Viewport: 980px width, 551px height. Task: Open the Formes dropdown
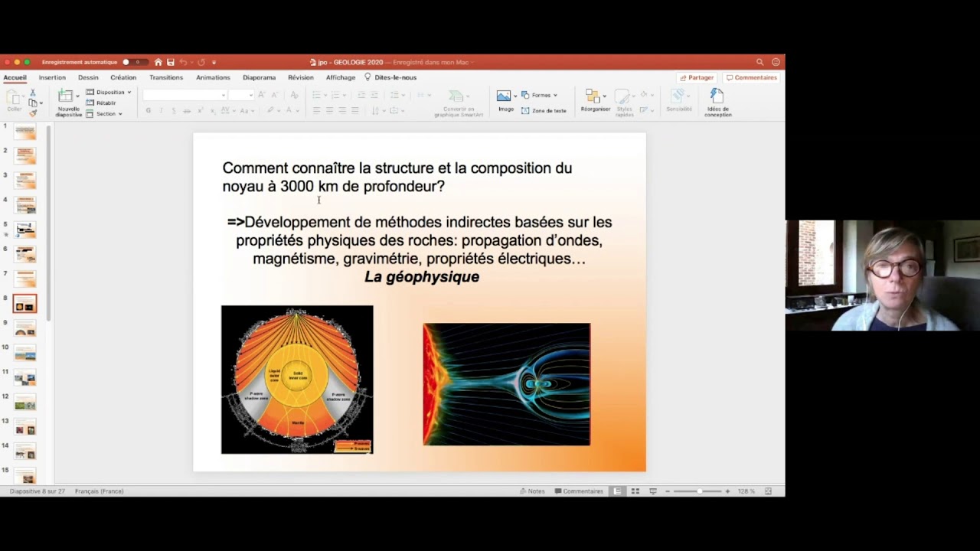click(x=540, y=95)
